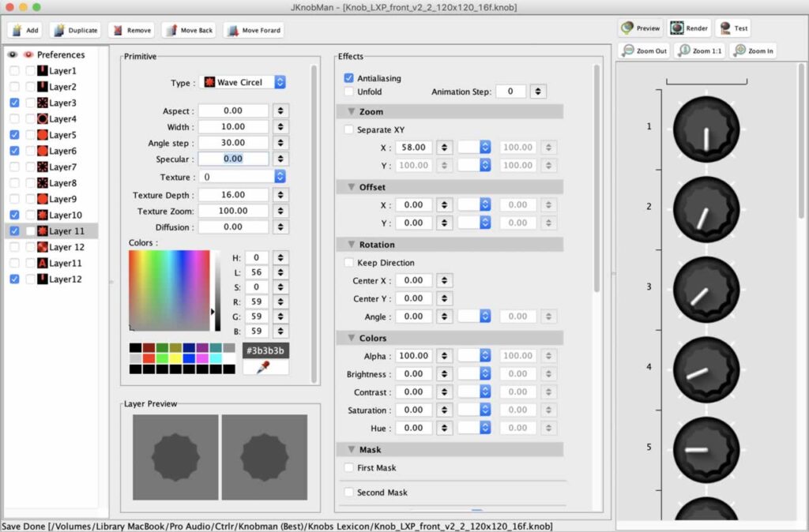Click the Zoom In magnifier icon
809x532 pixels.
point(739,51)
